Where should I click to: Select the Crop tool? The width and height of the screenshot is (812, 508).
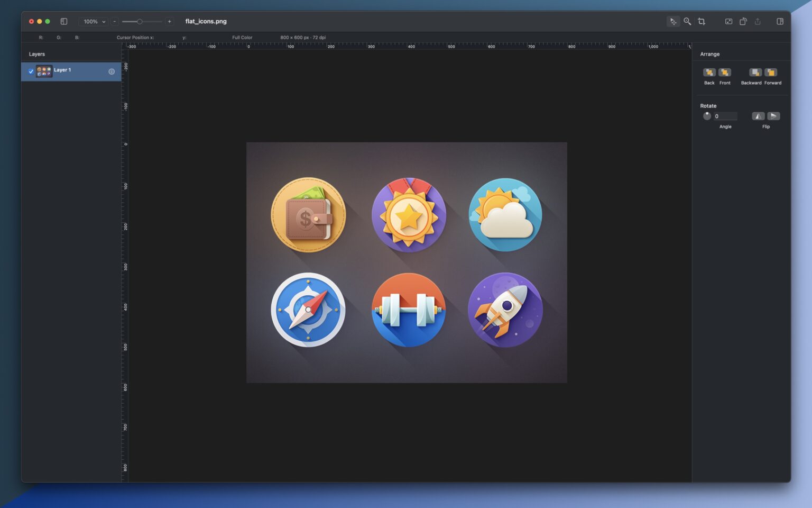point(702,22)
